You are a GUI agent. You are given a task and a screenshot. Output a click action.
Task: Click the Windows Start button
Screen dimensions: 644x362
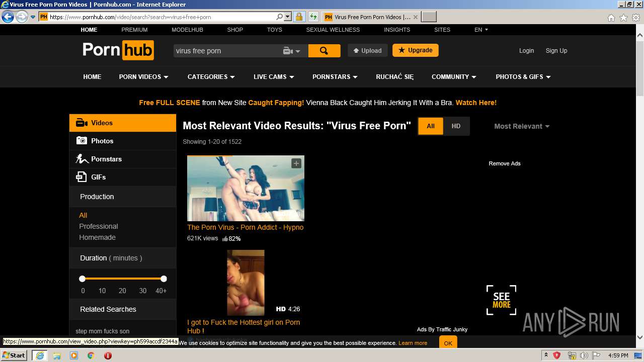(14, 355)
